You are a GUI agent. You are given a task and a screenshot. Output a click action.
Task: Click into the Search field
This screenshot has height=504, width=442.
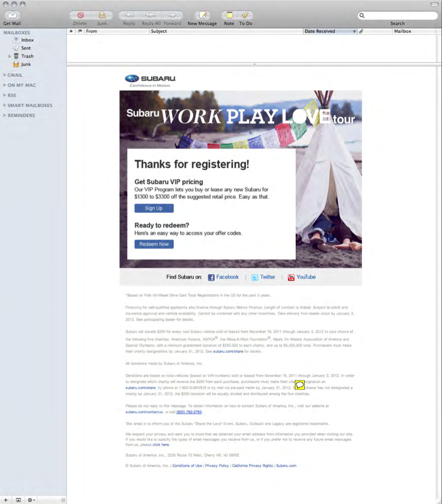tap(398, 15)
